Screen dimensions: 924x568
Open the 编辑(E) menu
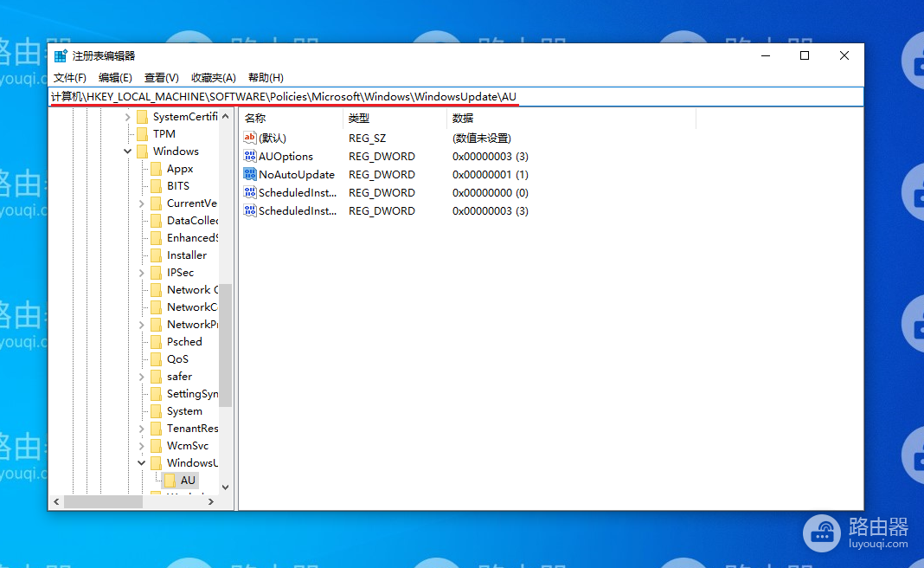click(x=115, y=78)
